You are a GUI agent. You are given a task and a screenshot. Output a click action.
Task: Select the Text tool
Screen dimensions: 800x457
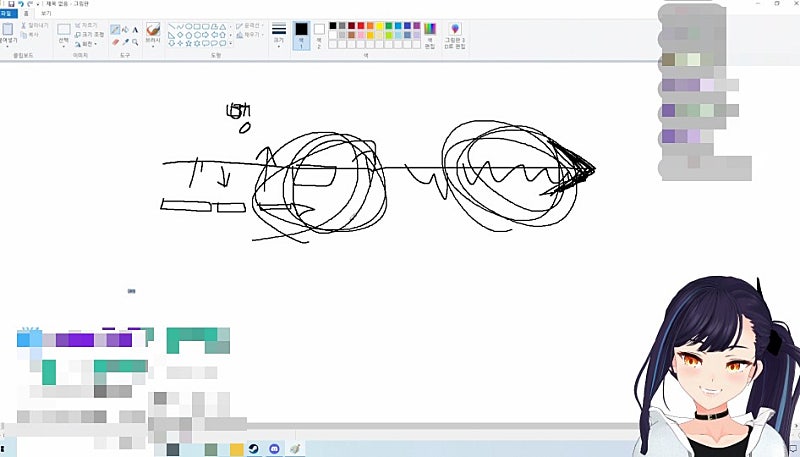135,30
